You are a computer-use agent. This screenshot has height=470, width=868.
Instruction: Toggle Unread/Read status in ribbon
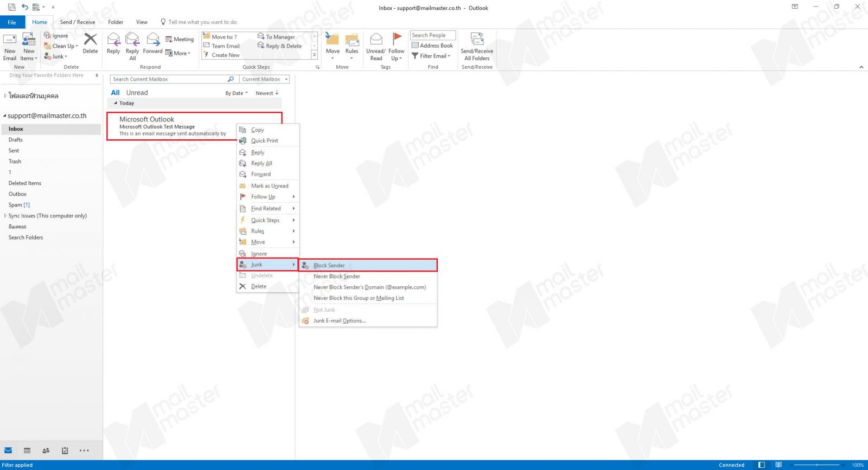[376, 47]
